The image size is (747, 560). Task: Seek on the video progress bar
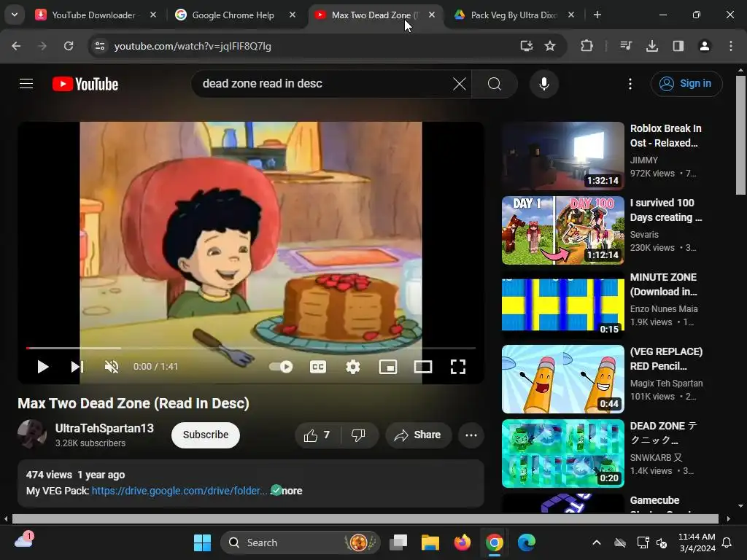coord(251,348)
